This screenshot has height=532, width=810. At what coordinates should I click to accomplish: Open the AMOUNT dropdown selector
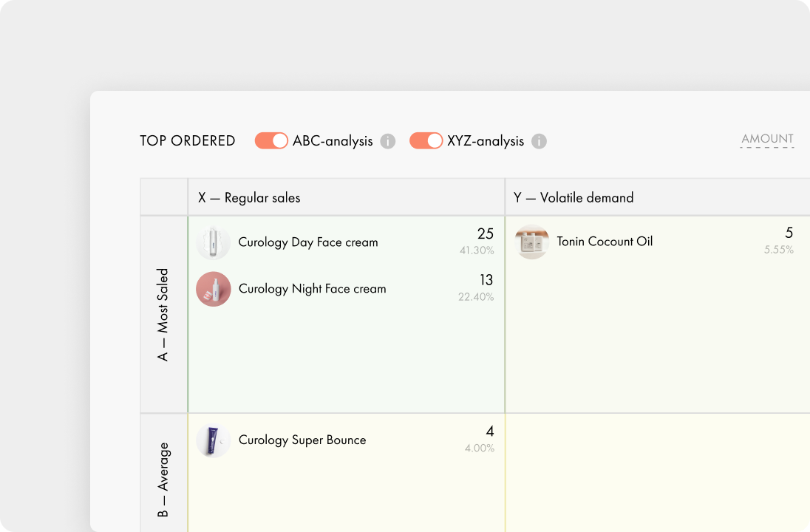point(767,139)
